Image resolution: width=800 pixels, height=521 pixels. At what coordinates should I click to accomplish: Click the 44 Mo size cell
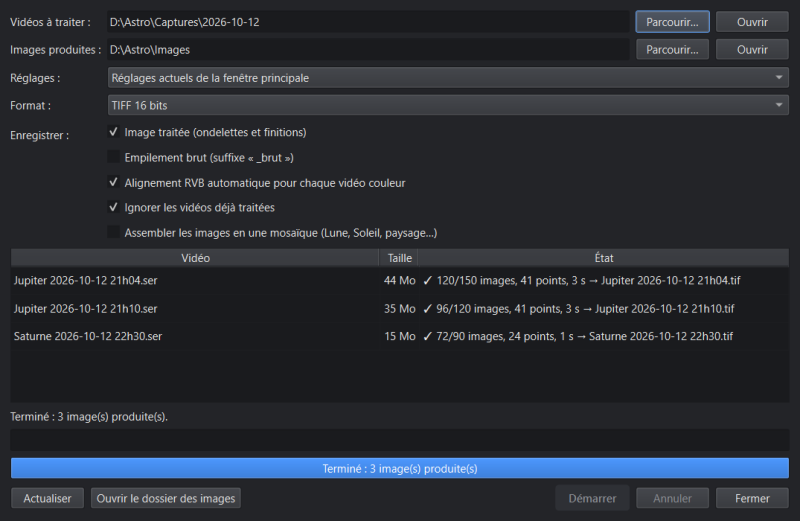click(x=399, y=280)
